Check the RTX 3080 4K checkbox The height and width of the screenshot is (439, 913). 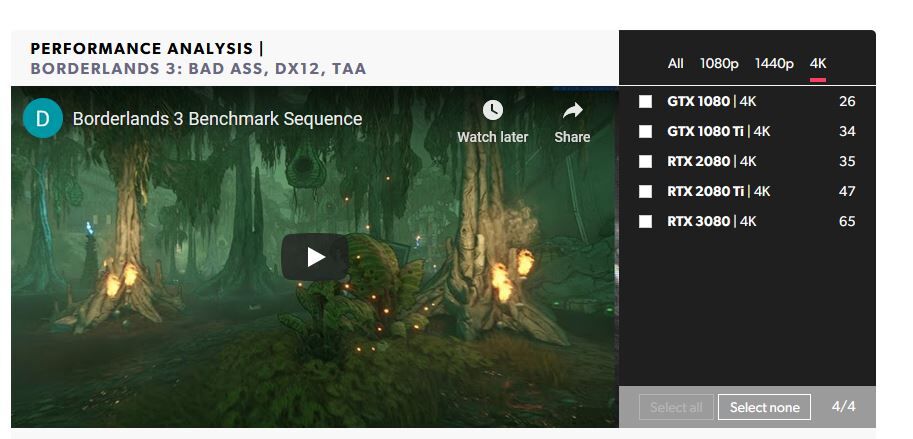[645, 221]
